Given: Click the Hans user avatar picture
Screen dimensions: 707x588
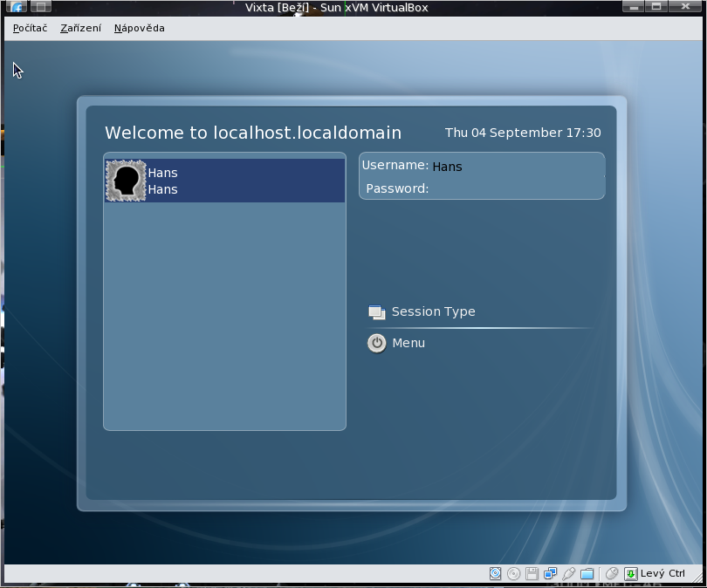Looking at the screenshot, I should 126,181.
